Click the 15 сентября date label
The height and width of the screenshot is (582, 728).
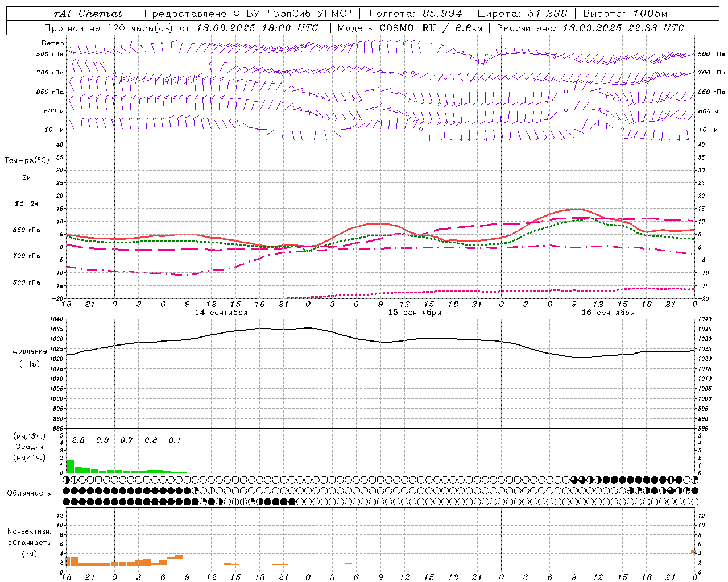point(415,313)
